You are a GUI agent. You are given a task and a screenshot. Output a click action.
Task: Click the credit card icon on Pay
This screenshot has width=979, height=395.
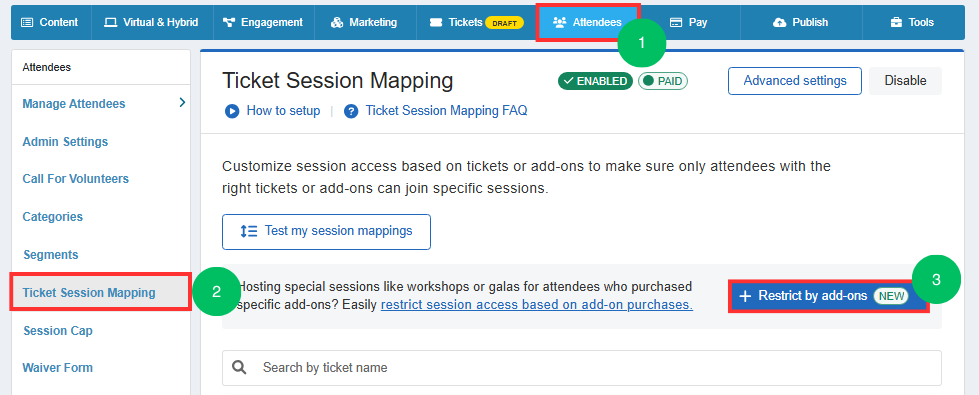click(x=676, y=22)
